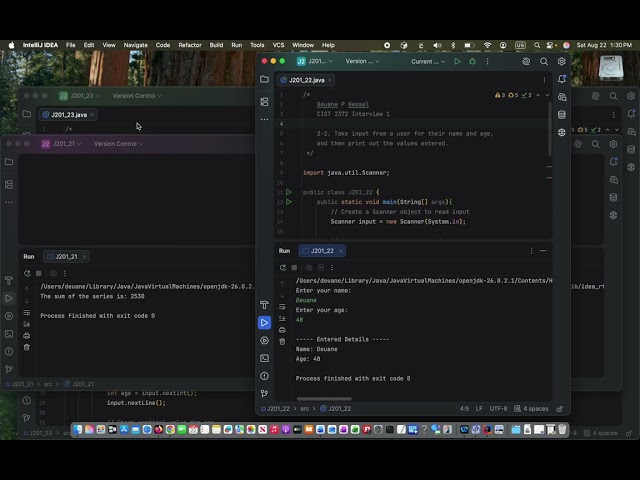Toggle scroll to end in the J201_22 console

(282, 318)
